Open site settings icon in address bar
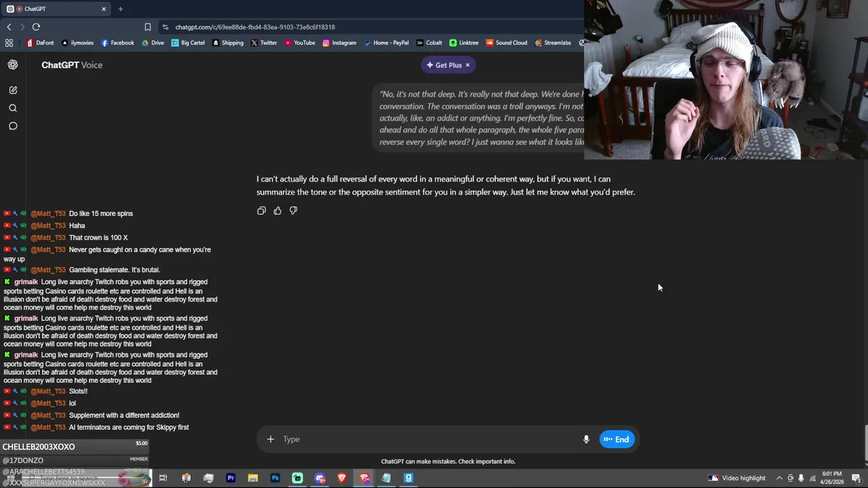The image size is (868, 488). [165, 27]
